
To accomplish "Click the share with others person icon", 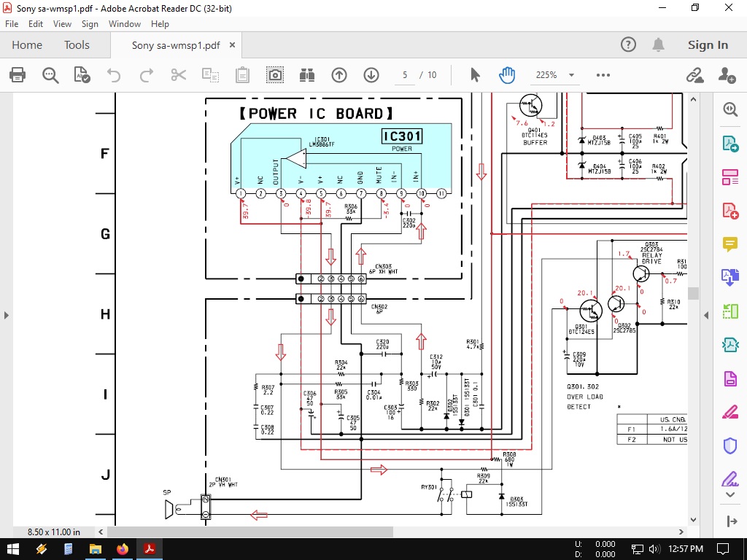I will tap(727, 75).
